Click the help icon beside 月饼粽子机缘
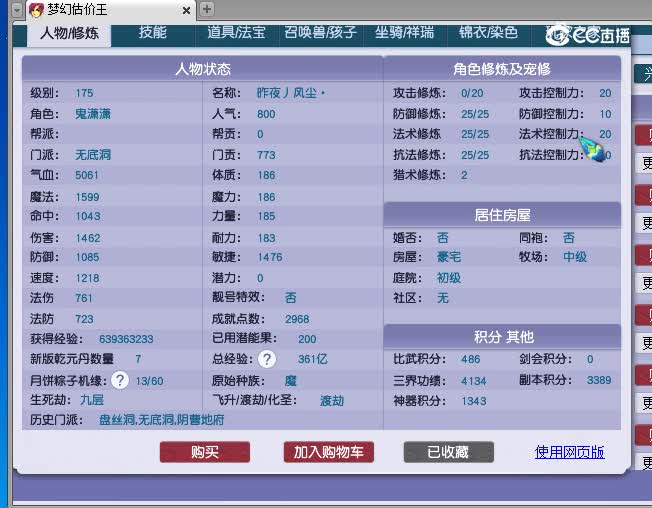This screenshot has height=508, width=652. point(120,380)
